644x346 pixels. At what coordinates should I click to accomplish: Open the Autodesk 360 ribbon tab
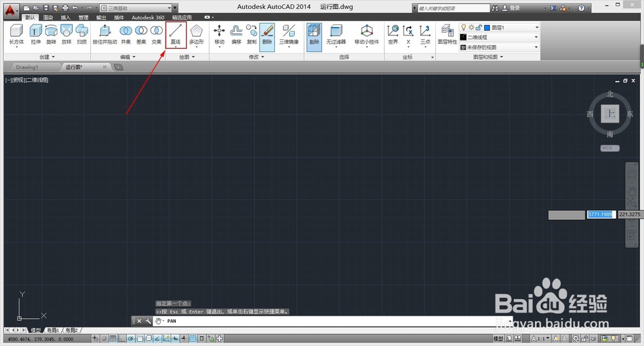148,17
